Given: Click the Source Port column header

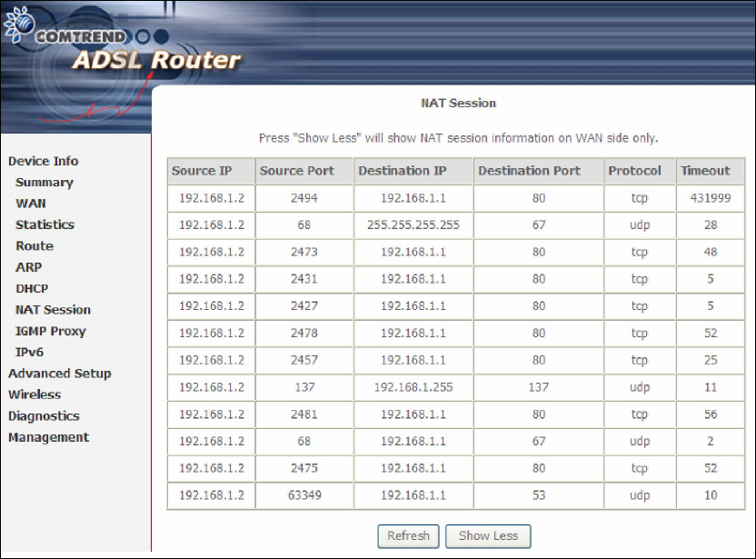Looking at the screenshot, I should [x=304, y=171].
